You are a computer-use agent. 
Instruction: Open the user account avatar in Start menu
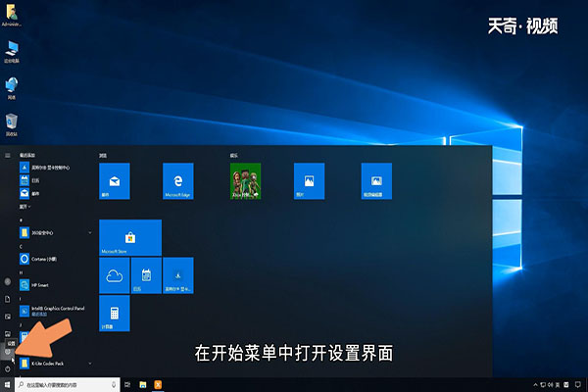tap(8, 281)
